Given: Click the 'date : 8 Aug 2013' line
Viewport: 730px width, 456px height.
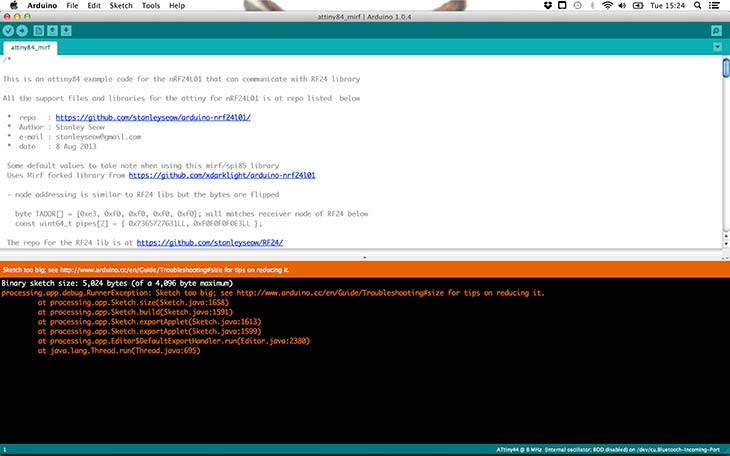Looking at the screenshot, I should (52, 146).
